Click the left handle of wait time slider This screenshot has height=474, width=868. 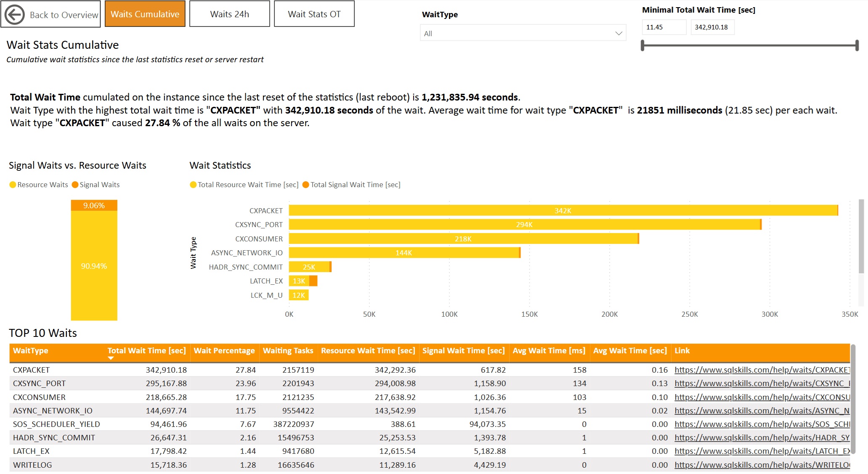pos(642,45)
